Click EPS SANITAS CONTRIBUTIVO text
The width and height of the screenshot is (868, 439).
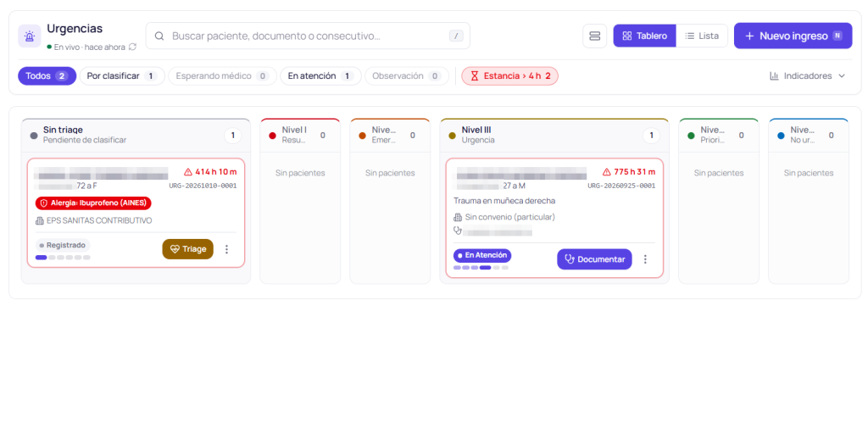(99, 220)
